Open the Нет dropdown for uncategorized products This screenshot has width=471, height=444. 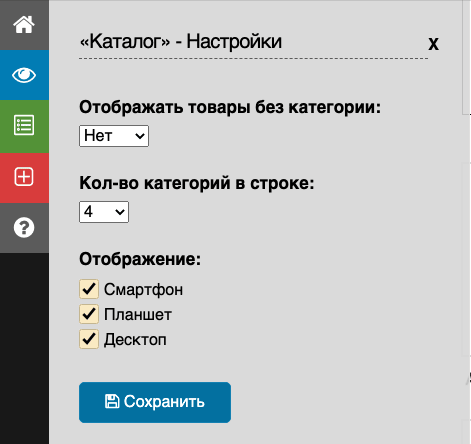(x=114, y=136)
